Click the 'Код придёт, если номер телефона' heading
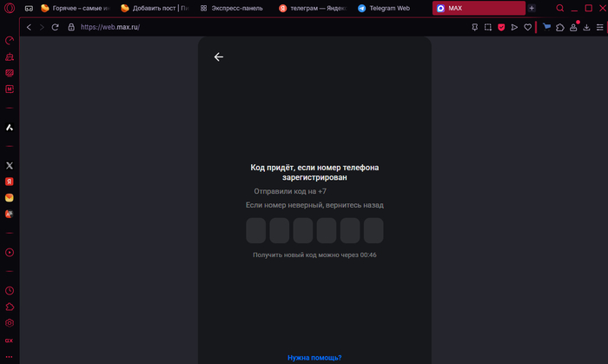 (314, 172)
